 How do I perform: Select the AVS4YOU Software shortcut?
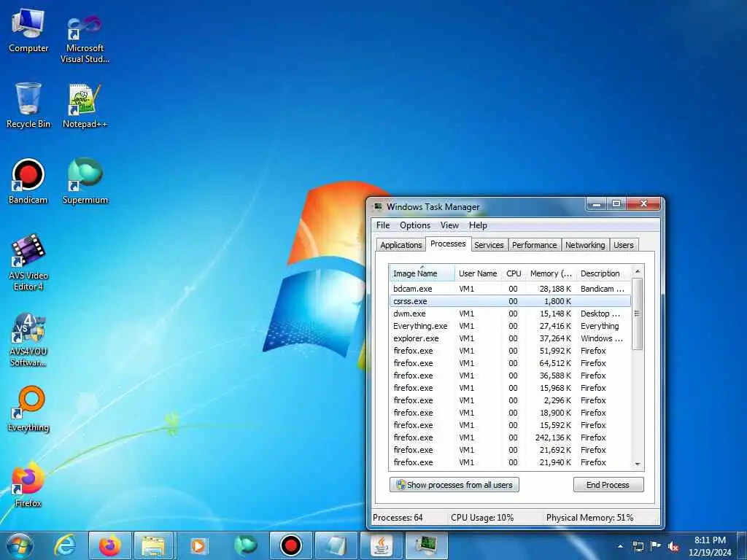click(x=28, y=339)
